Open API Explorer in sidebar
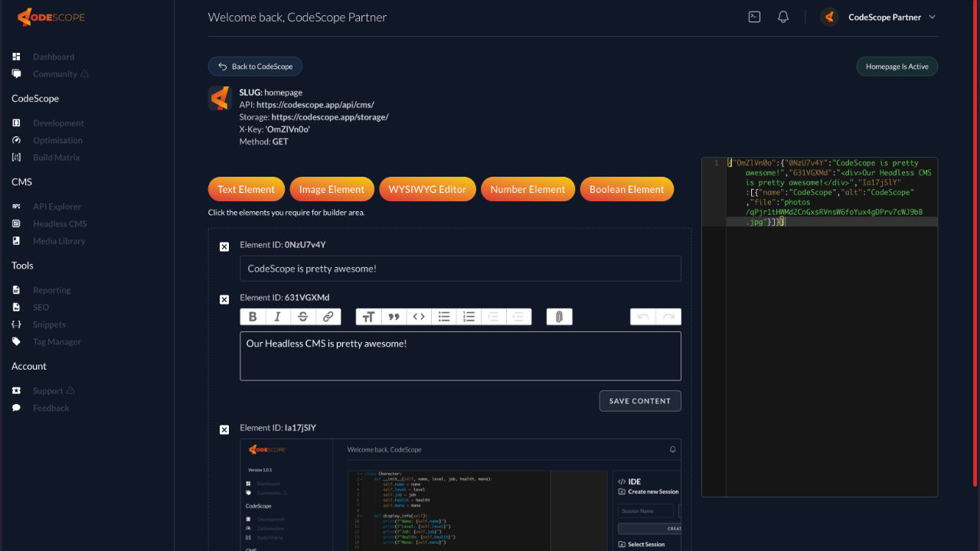Screen dimensions: 980x551 click(57, 207)
